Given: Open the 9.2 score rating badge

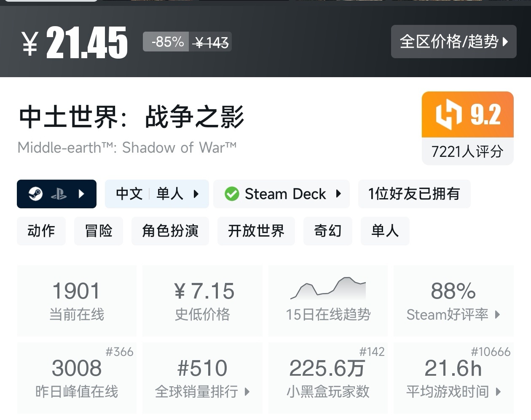Looking at the screenshot, I should [468, 114].
